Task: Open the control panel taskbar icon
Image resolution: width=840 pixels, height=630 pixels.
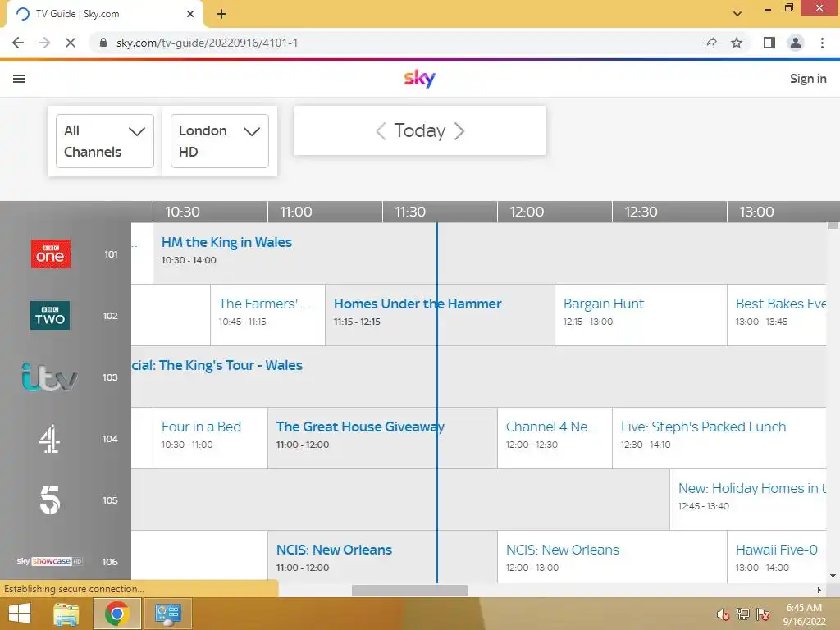Action: point(167,614)
